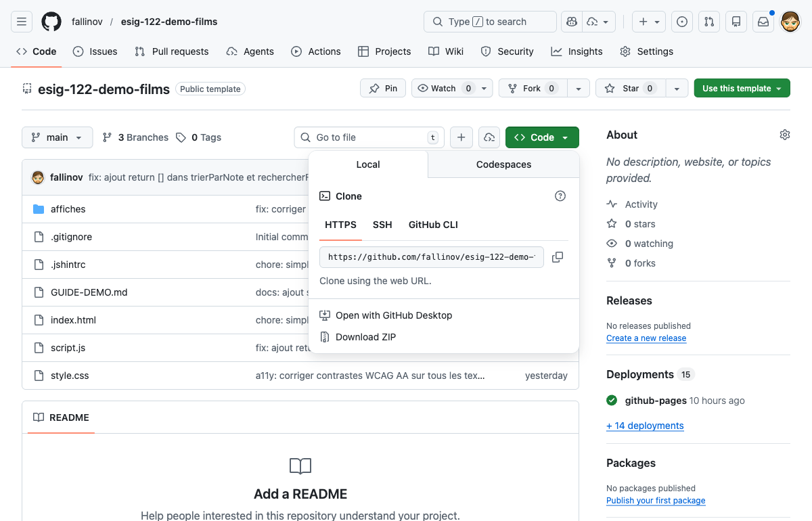Expand the profile avatar menu

(790, 21)
